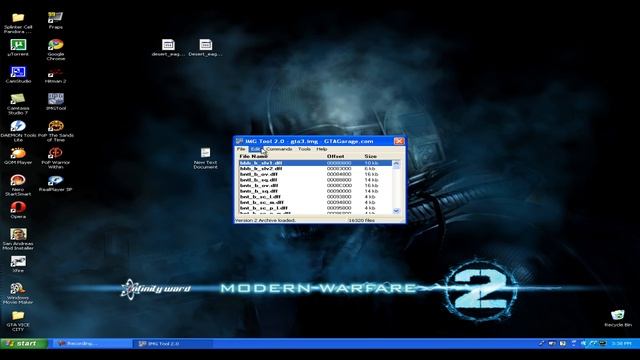Click the IMG Tool title bar icon
The height and width of the screenshot is (360, 640).
click(x=240, y=141)
